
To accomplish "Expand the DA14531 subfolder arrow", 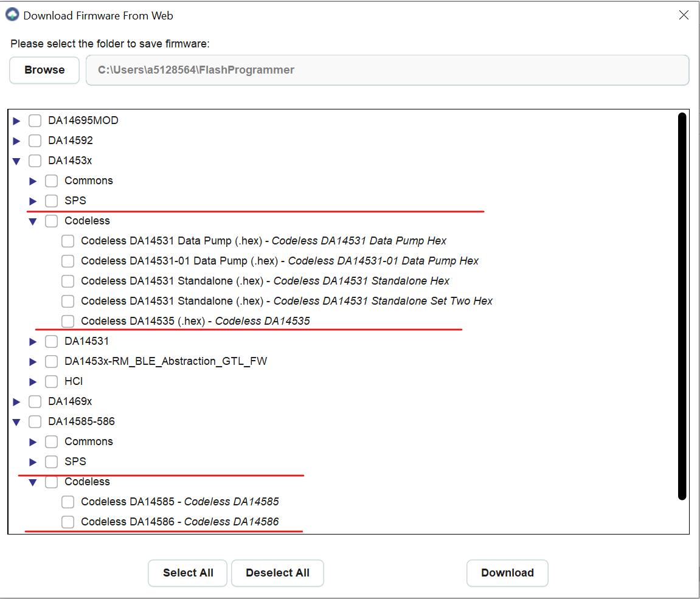I will [33, 342].
